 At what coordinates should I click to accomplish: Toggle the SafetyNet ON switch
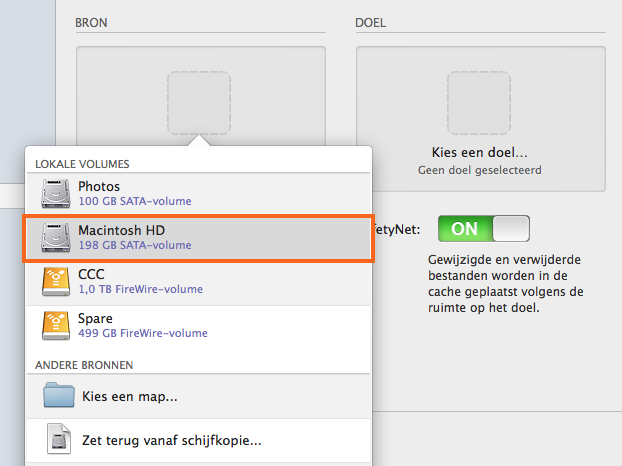tap(484, 228)
